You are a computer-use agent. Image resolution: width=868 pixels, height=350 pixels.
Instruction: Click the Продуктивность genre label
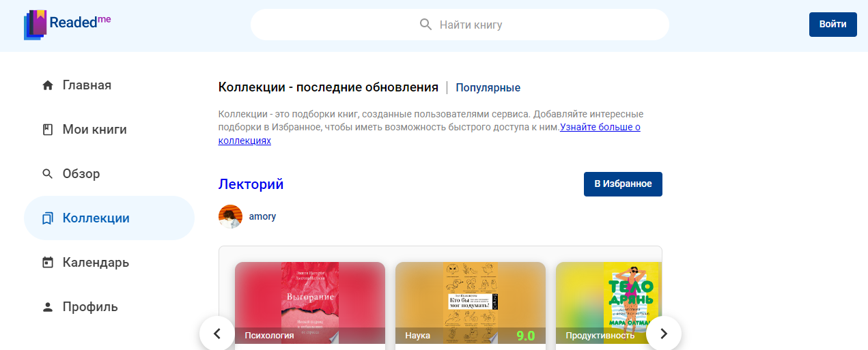pyautogui.click(x=600, y=336)
